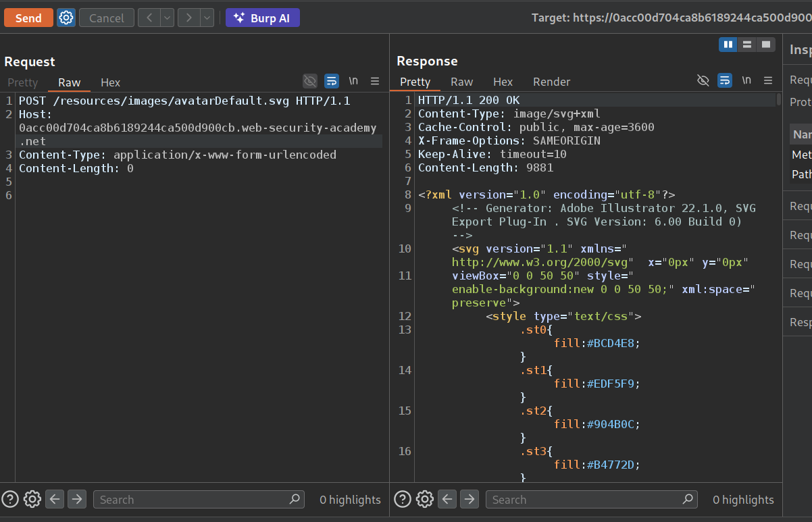Go forward to next request in history
This screenshot has height=522, width=812.
point(188,18)
